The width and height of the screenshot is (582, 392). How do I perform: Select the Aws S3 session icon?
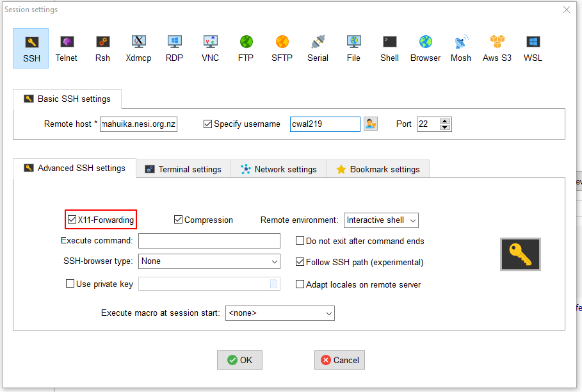coord(497,48)
